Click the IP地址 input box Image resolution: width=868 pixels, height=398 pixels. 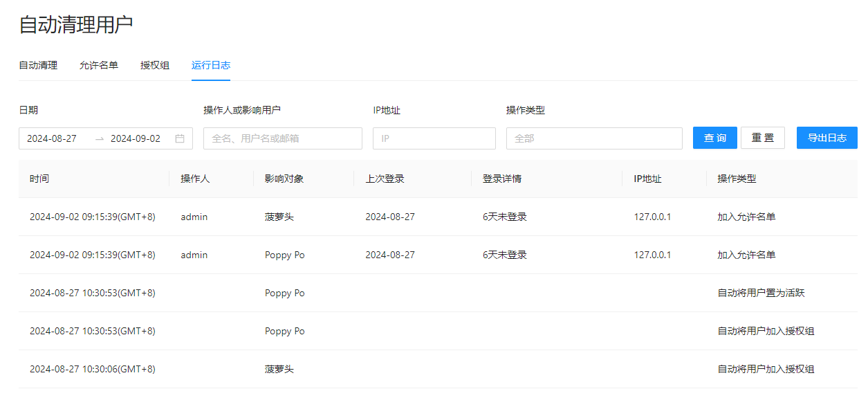point(434,138)
